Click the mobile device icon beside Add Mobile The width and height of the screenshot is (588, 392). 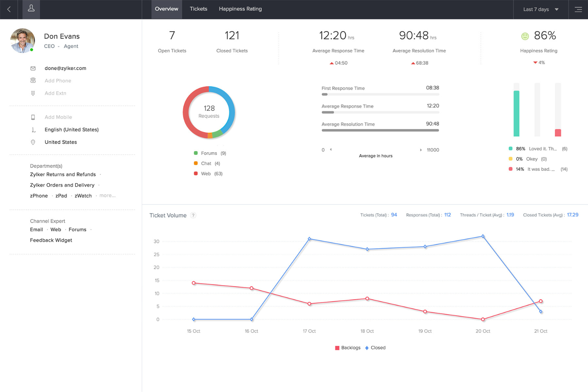(33, 117)
